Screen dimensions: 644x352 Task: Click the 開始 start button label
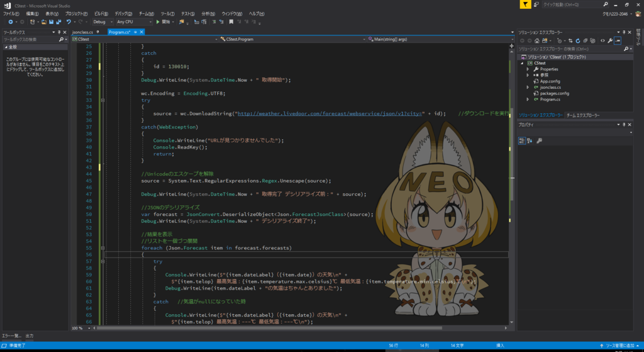(166, 22)
